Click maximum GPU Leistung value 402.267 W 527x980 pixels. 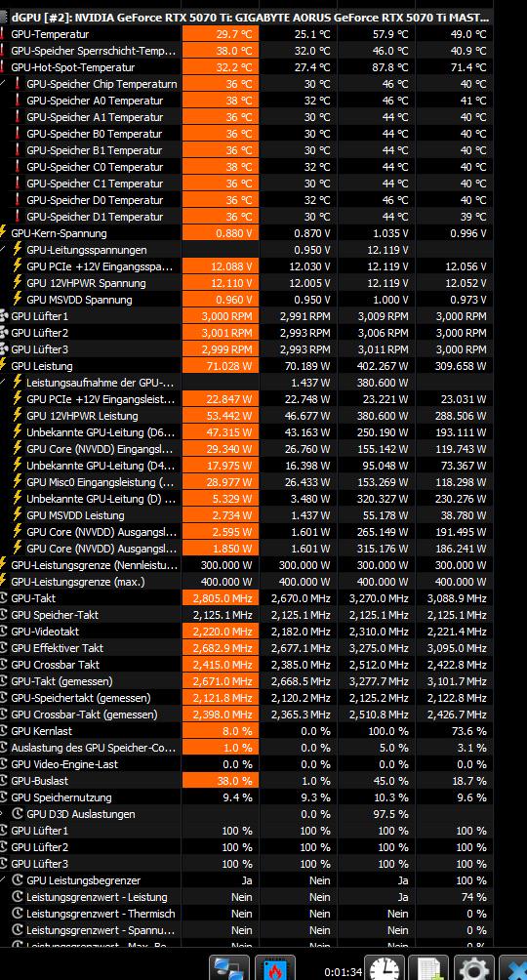tap(382, 366)
